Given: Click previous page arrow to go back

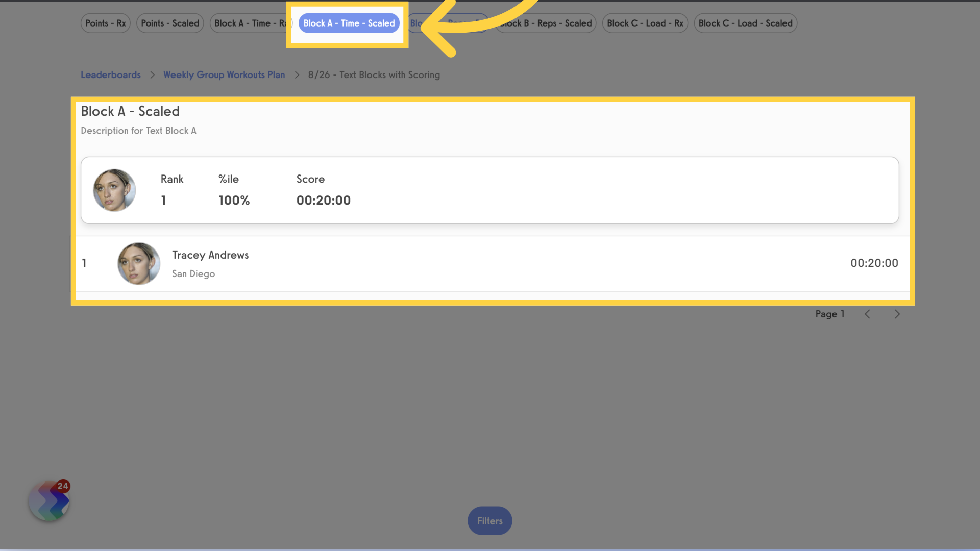Looking at the screenshot, I should point(868,314).
